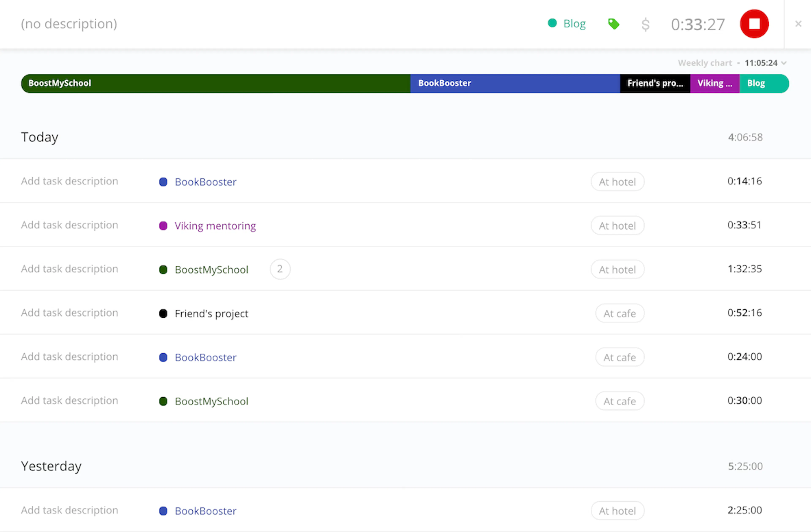Screen dimensions: 811x532
Task: Click At cafe tag on Friend's project
Action: point(620,313)
